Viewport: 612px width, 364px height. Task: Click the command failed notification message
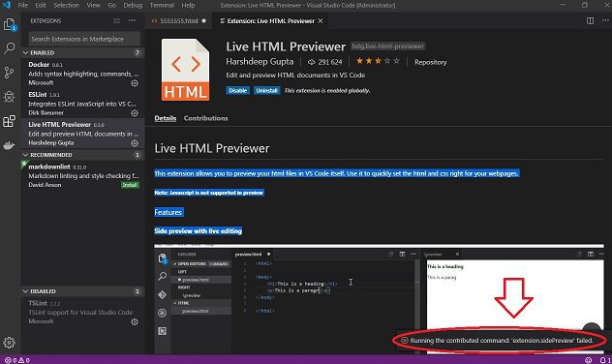(x=502, y=340)
